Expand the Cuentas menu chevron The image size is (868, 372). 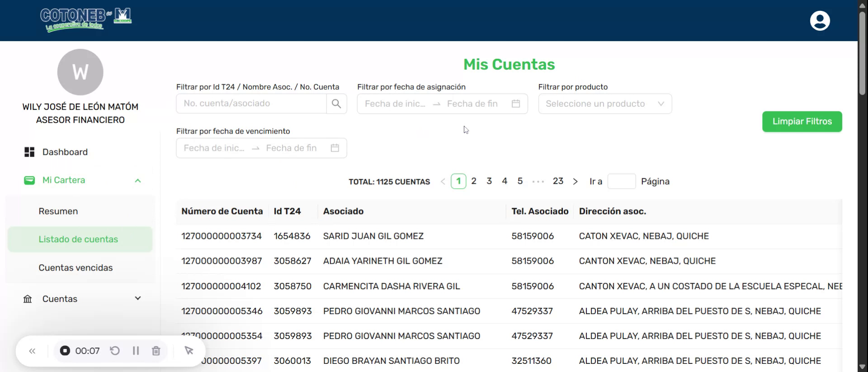point(138,298)
